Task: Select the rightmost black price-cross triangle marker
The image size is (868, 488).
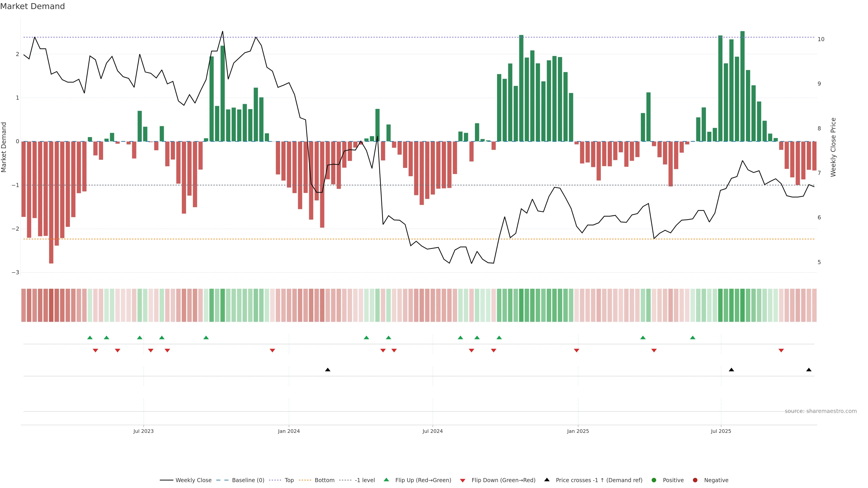Action: coord(809,370)
